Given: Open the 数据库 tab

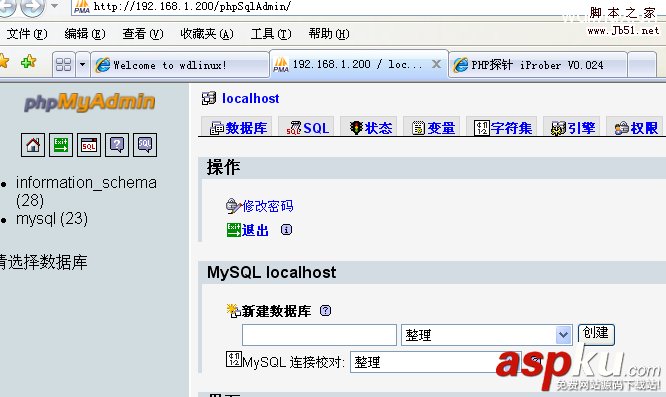Looking at the screenshot, I should tap(237, 127).
